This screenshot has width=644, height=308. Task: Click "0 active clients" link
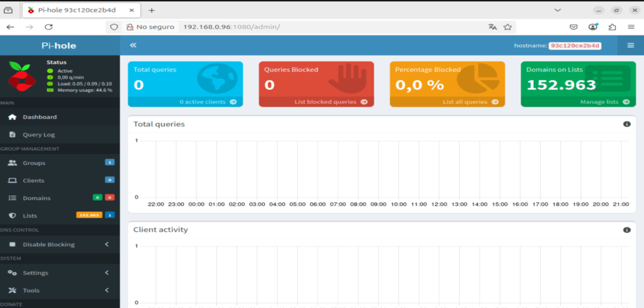tap(208, 101)
